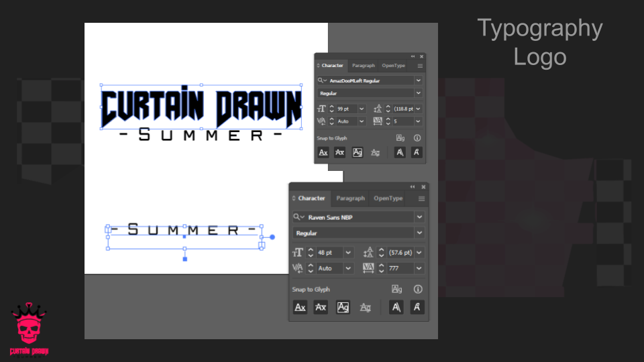This screenshot has width=644, height=362.
Task: Click glyph snap preview icon in lower panel
Action: 396,289
